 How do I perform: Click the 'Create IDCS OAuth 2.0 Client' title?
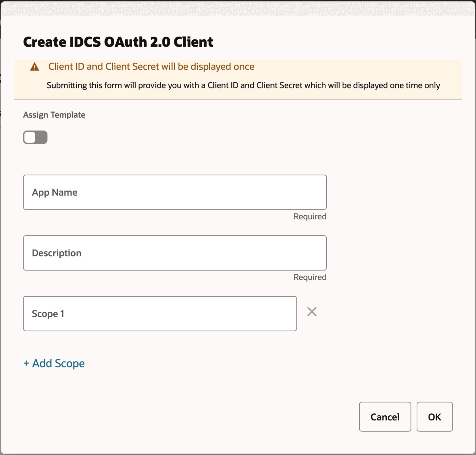click(x=118, y=42)
